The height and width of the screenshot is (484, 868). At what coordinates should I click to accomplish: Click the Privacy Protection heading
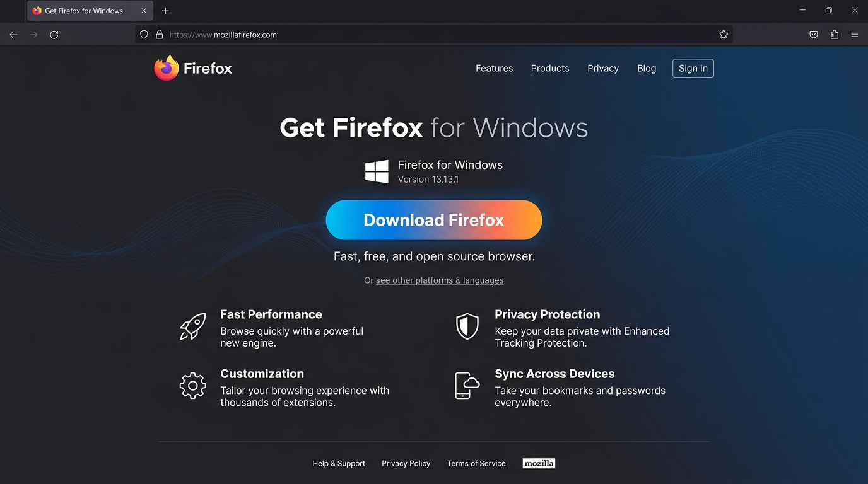pos(548,314)
